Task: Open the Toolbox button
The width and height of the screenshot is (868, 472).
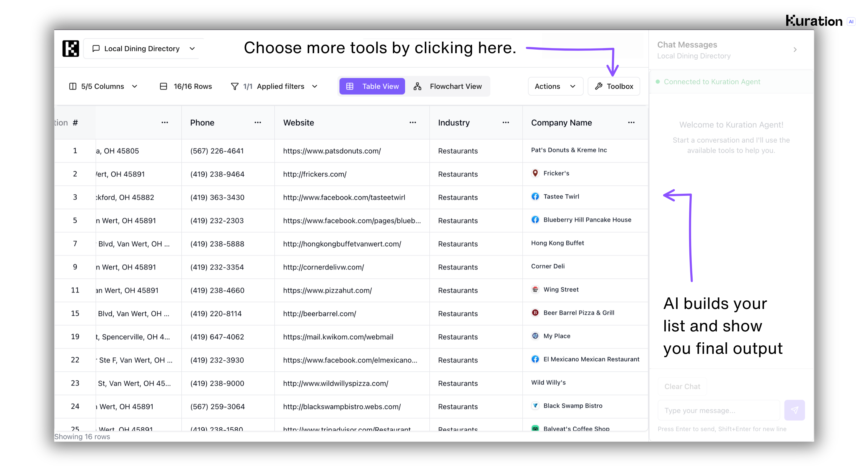Action: pos(614,86)
